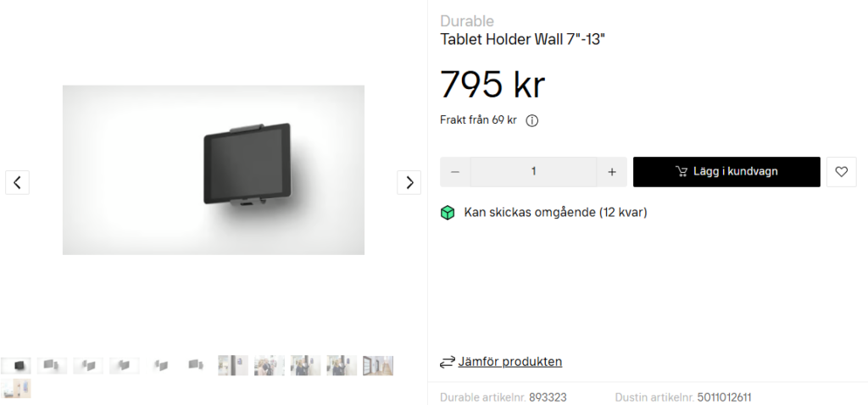Decrease quantity with the minus button
The width and height of the screenshot is (868, 405).
(455, 172)
